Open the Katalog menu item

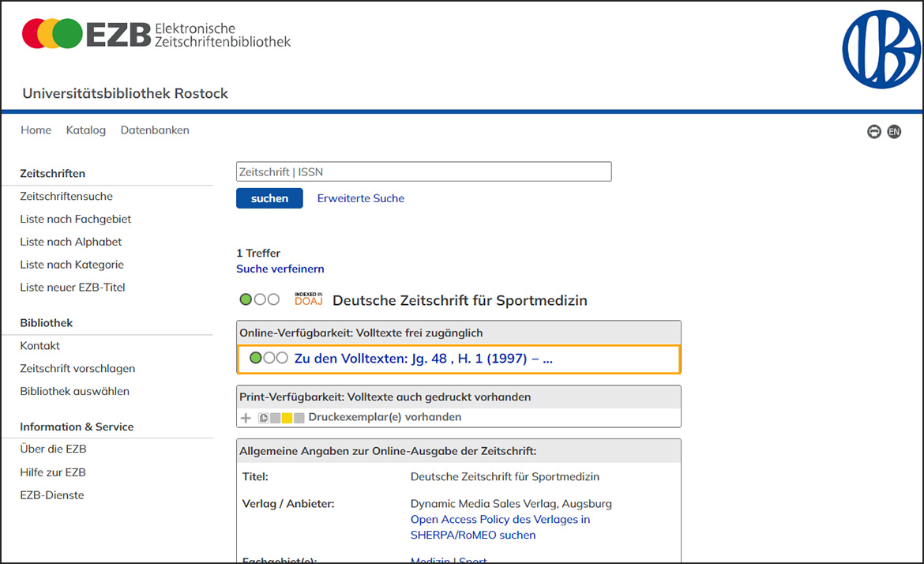(86, 130)
